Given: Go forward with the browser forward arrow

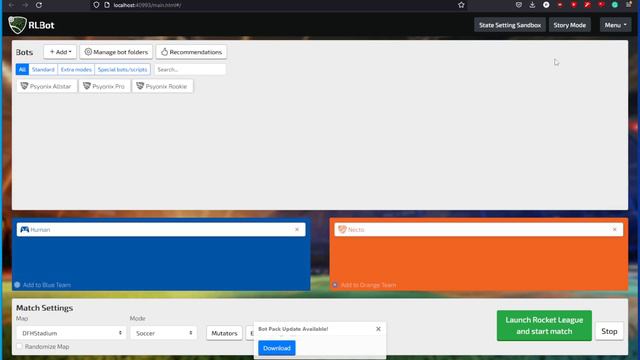Looking at the screenshot, I should [x=25, y=5].
